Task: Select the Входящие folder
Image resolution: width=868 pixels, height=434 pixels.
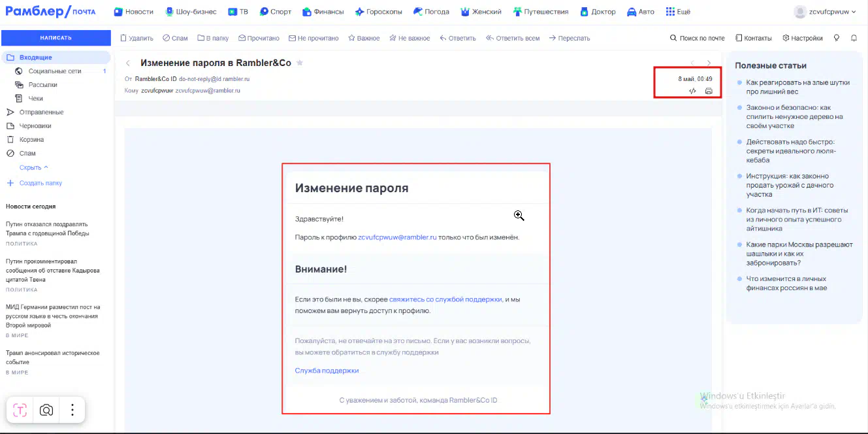Action: tap(56, 58)
